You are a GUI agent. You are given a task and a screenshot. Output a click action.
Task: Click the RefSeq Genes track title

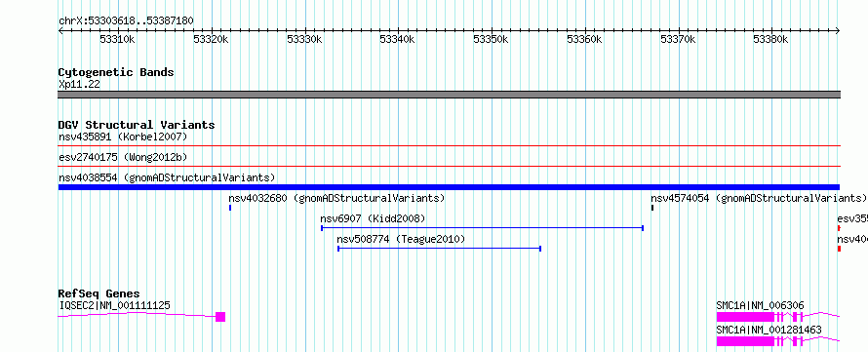[x=99, y=293]
